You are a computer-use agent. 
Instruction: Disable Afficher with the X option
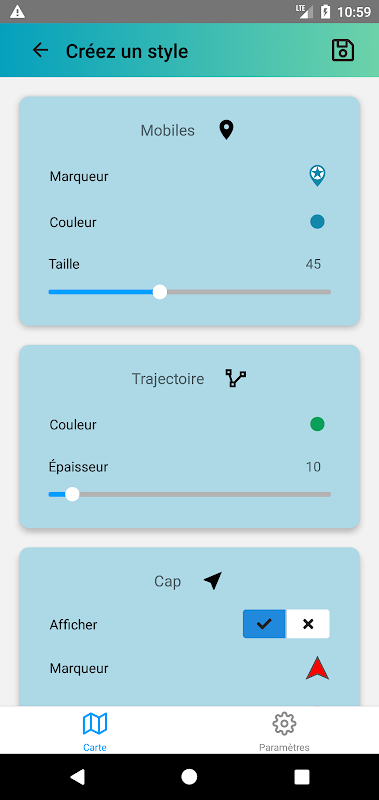[x=308, y=624]
